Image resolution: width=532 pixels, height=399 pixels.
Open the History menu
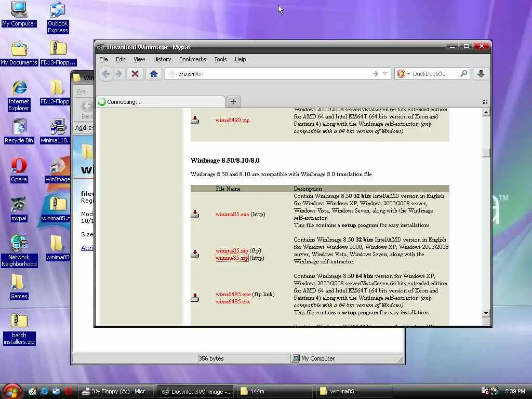pos(162,59)
